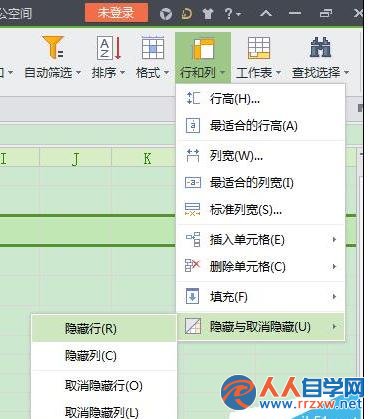Choose 行高(H)... from the menu
374x419 pixels.
click(260, 99)
